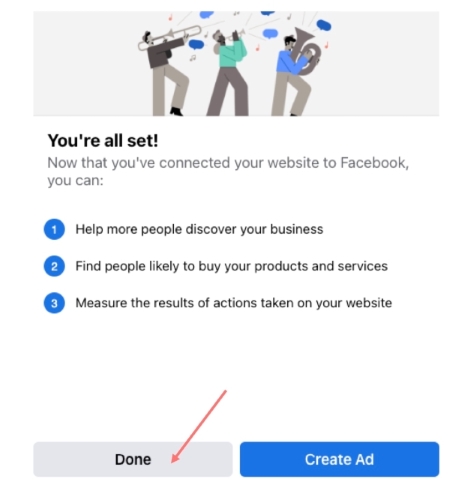Click the blue number 1 circle icon

54,229
